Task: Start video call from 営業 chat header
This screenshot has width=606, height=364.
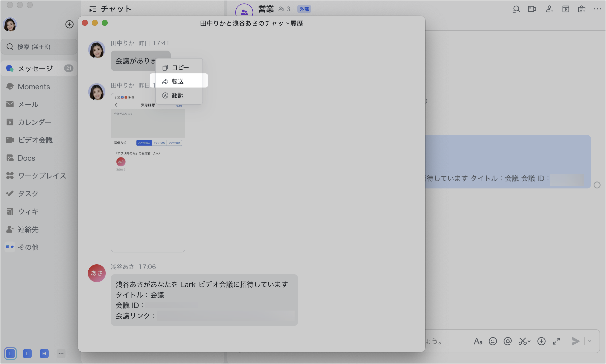Action: click(532, 9)
